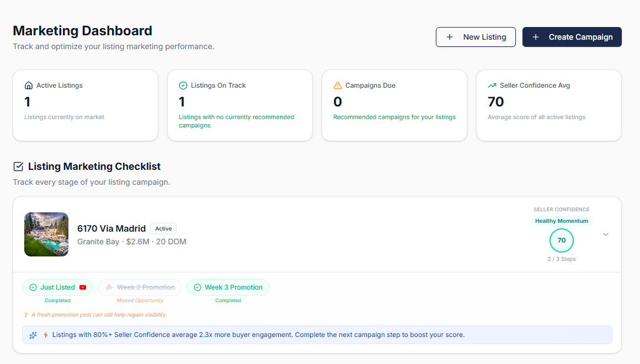Click the check circle icon in Just Listed
Viewport: 640px width, 364px height.
33,287
